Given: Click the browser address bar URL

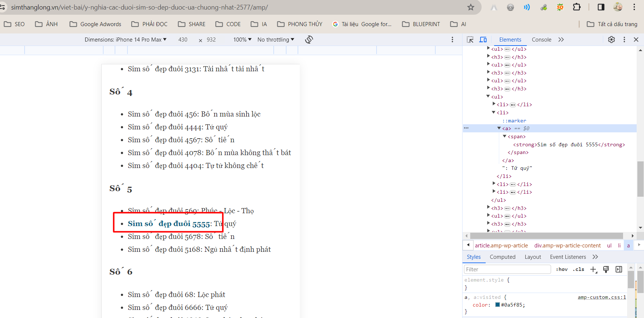Looking at the screenshot, I should point(140,7).
